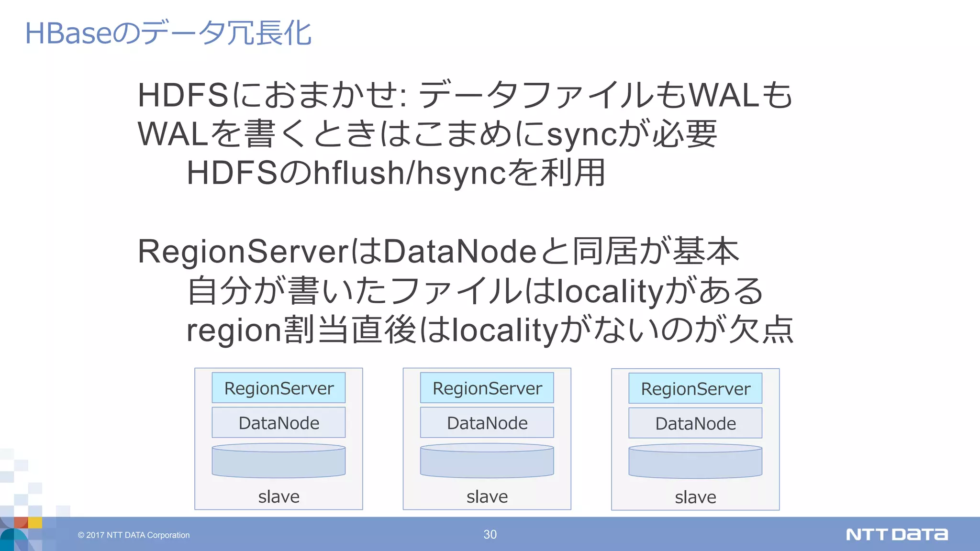The width and height of the screenshot is (980, 551).
Task: Click the NTT DATA logo
Action: pyautogui.click(x=896, y=534)
